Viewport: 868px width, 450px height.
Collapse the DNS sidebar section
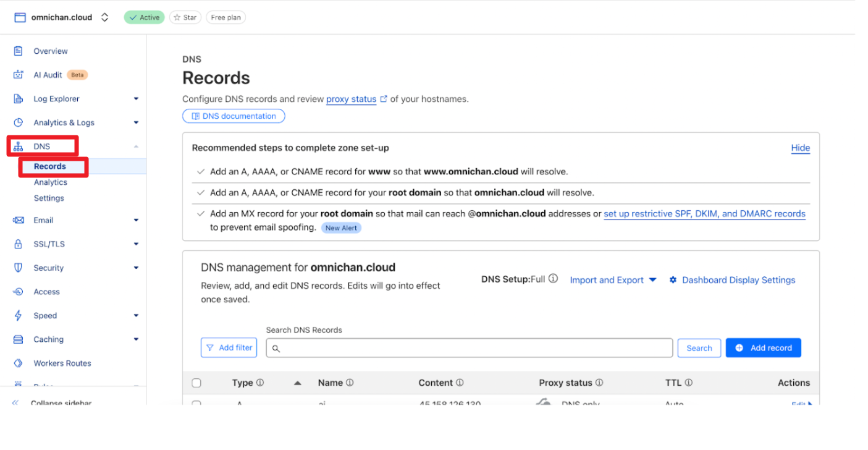click(136, 146)
